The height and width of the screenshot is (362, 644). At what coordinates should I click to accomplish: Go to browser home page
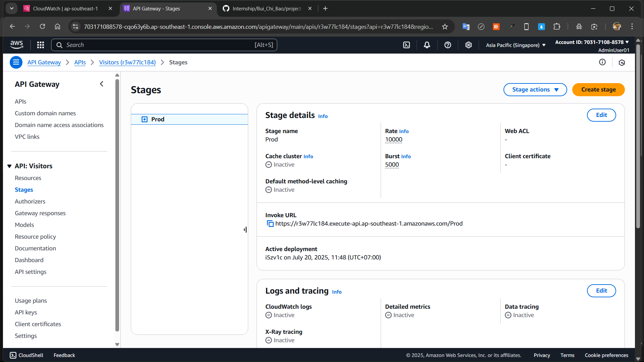coord(58,26)
